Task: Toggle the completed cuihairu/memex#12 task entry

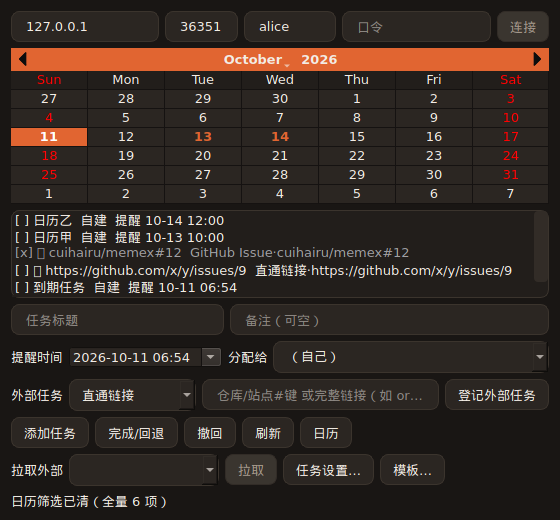Action: [x=212, y=253]
